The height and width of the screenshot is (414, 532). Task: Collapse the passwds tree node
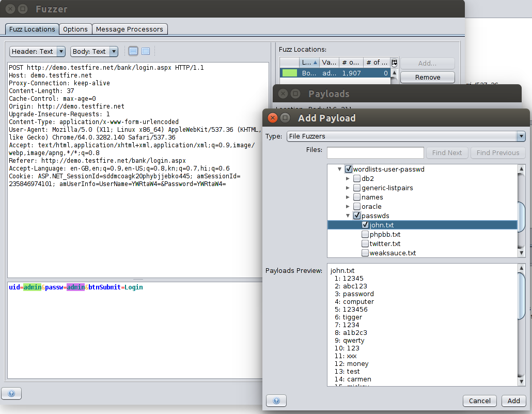point(348,216)
